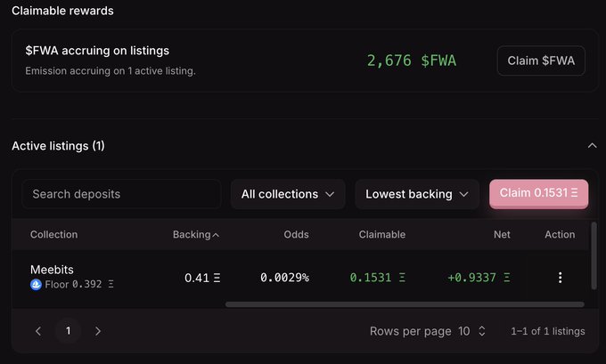Open the Lowest backing sort dropdown
The width and height of the screenshot is (606, 364).
[417, 194]
